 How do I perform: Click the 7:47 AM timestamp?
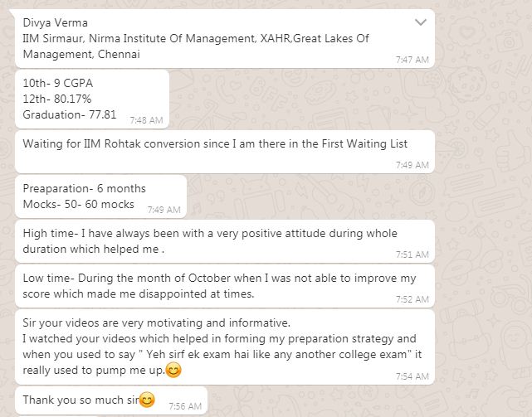(412, 60)
